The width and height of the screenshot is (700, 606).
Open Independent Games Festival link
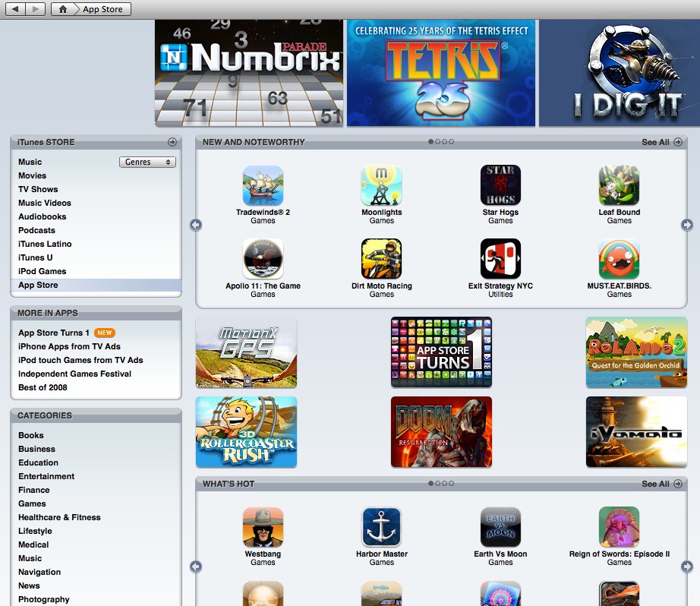[x=74, y=374]
